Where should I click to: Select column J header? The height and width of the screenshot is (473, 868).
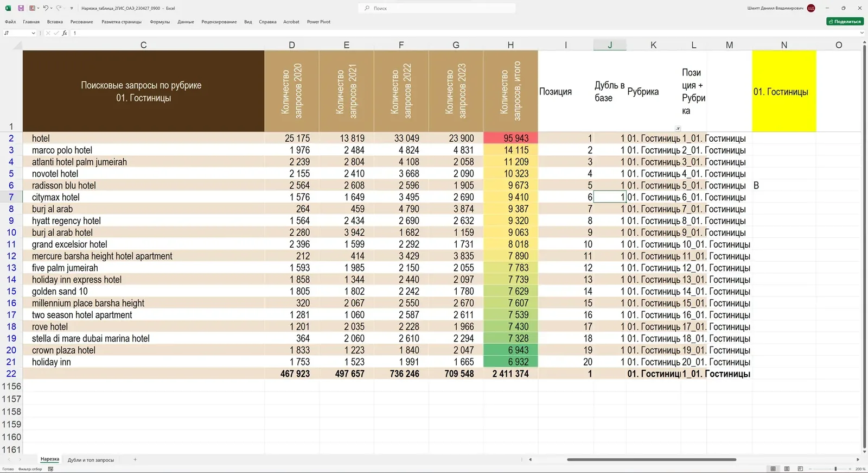610,45
